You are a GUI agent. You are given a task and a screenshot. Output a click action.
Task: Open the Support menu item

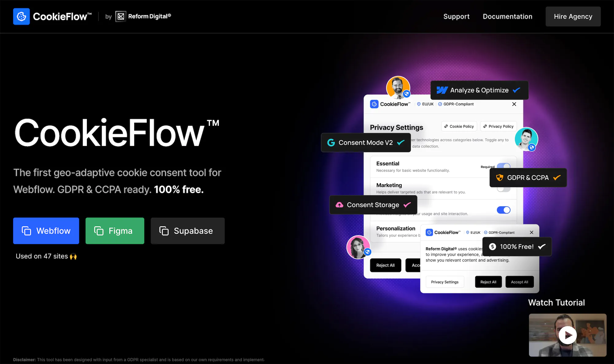click(x=456, y=17)
